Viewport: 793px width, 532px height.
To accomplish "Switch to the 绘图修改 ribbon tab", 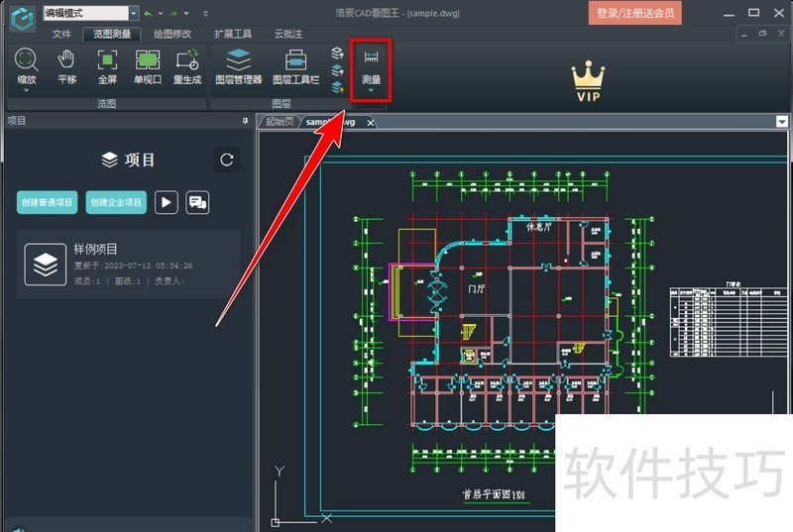I will tap(172, 34).
